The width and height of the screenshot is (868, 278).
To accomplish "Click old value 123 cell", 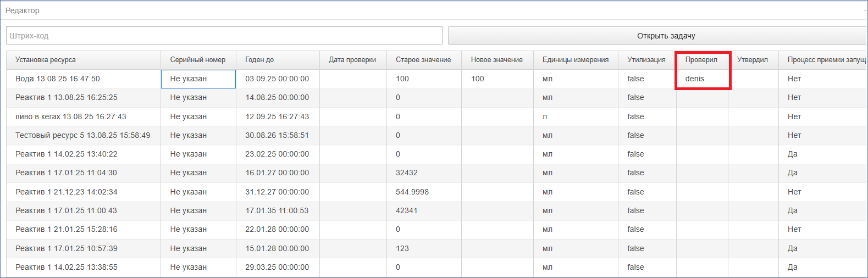I will (424, 248).
